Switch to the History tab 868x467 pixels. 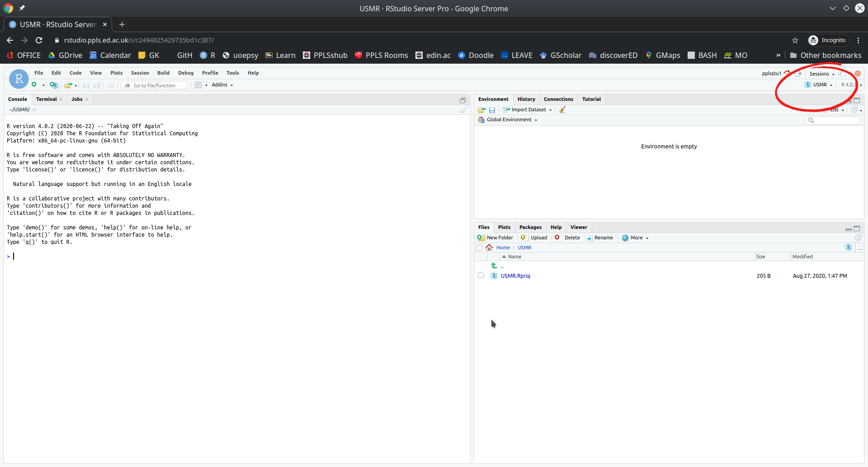tap(526, 99)
